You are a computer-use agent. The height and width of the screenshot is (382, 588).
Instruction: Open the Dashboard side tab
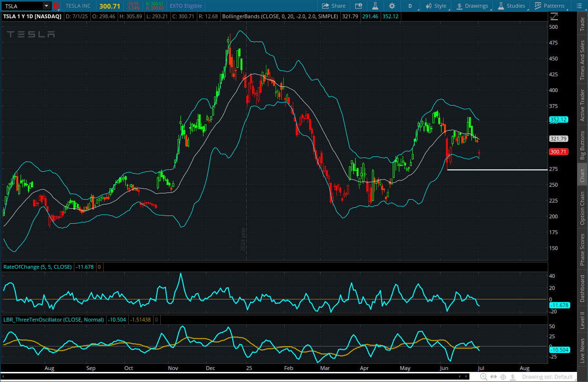click(582, 288)
